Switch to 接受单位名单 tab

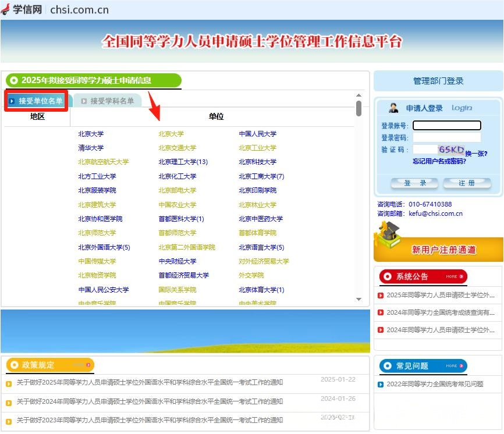(36, 101)
